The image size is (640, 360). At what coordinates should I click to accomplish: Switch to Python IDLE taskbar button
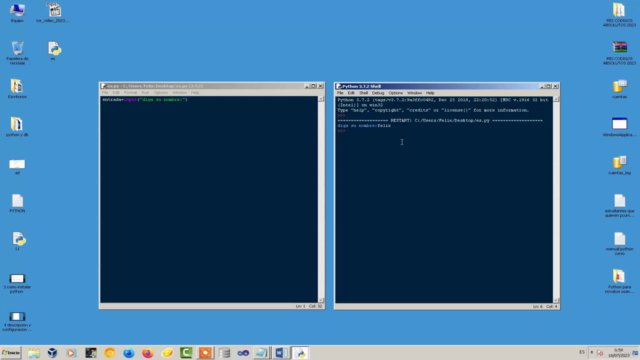click(x=300, y=353)
